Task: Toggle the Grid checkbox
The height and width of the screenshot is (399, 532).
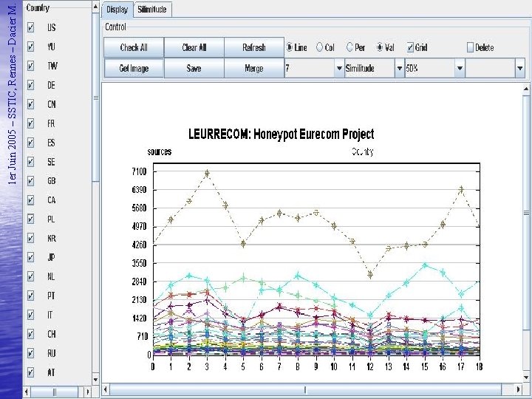Action: pyautogui.click(x=410, y=47)
